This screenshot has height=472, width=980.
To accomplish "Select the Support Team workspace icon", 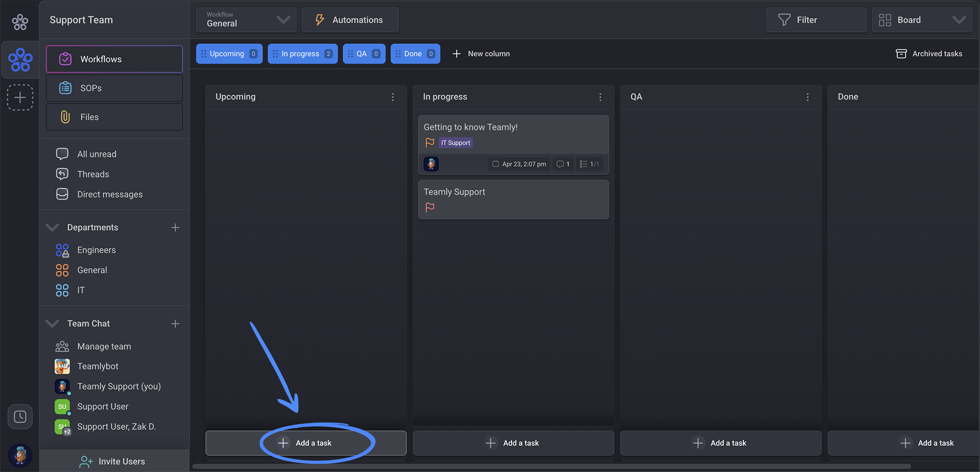I will point(21,60).
